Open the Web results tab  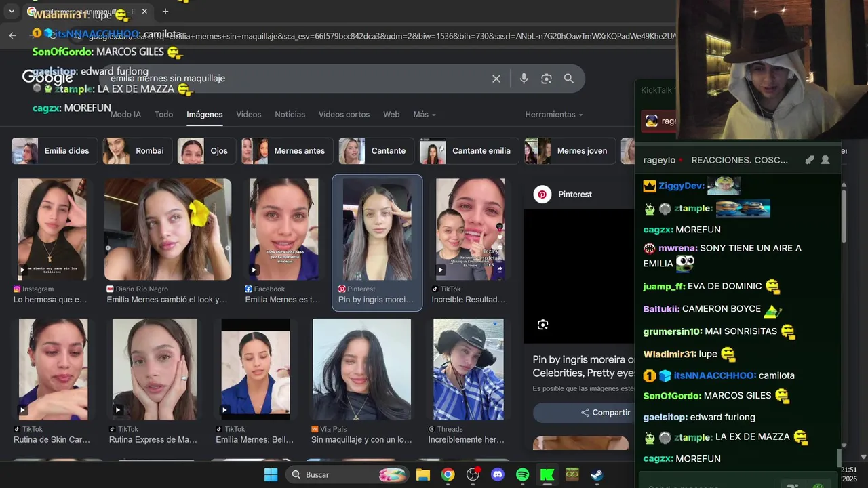(391, 115)
